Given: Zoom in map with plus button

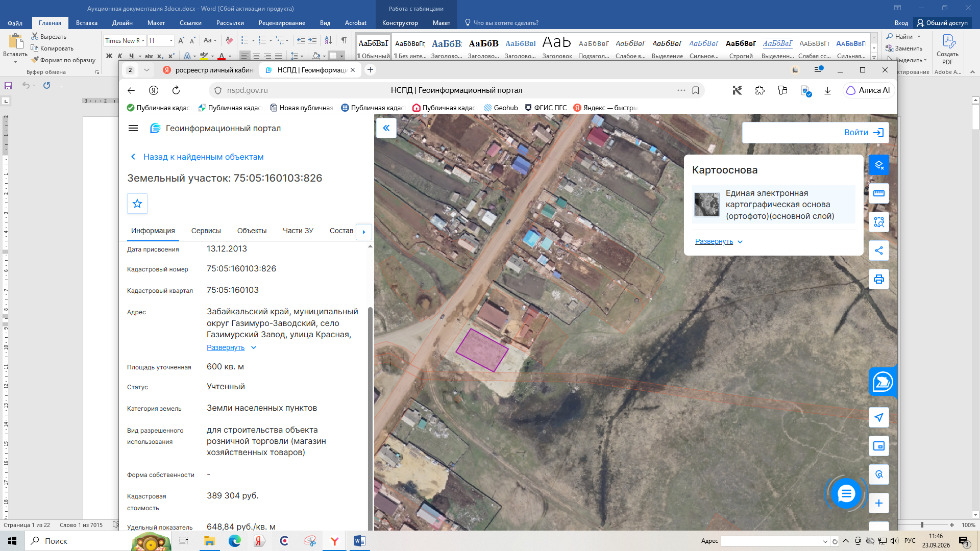Looking at the screenshot, I should tap(878, 503).
